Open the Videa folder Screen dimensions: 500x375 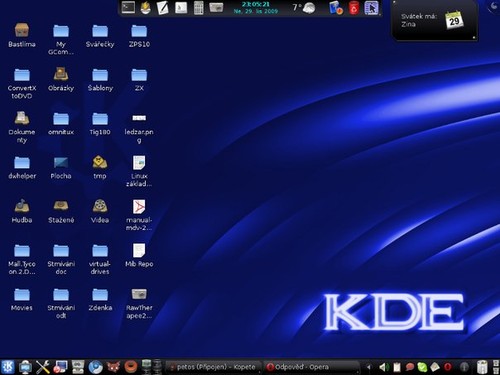coord(100,211)
